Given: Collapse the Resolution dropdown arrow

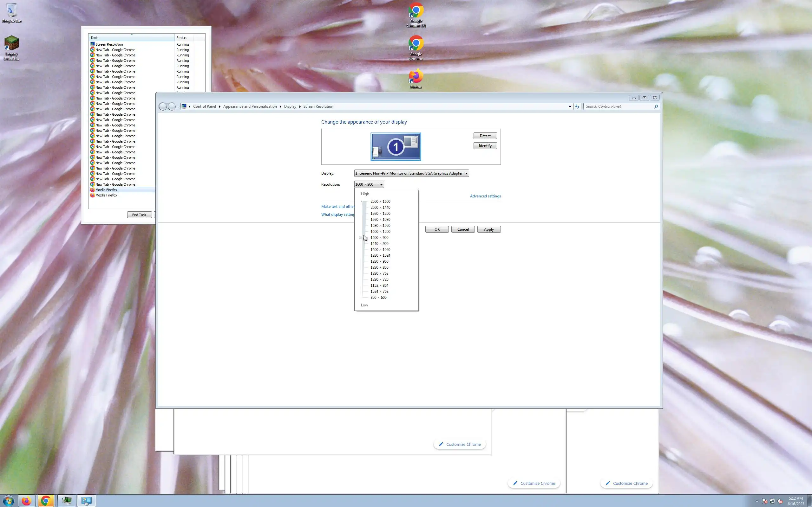Looking at the screenshot, I should click(x=381, y=184).
